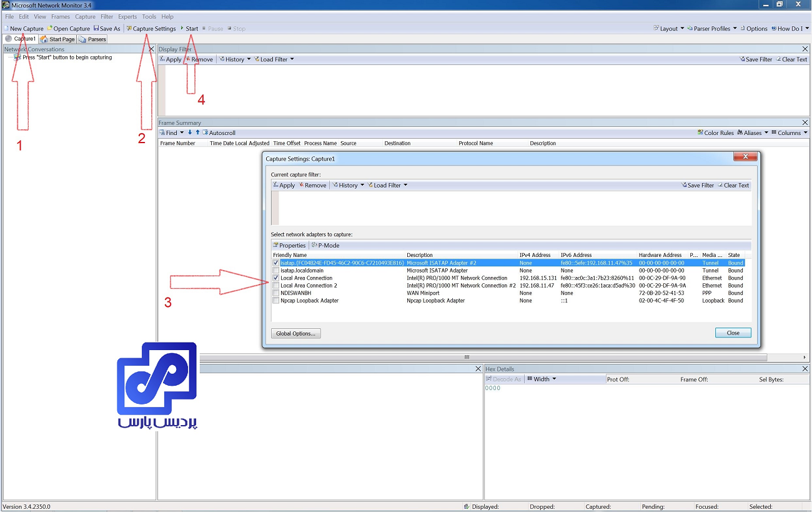Open the Tools menu
The height and width of the screenshot is (512, 812).
tap(149, 17)
